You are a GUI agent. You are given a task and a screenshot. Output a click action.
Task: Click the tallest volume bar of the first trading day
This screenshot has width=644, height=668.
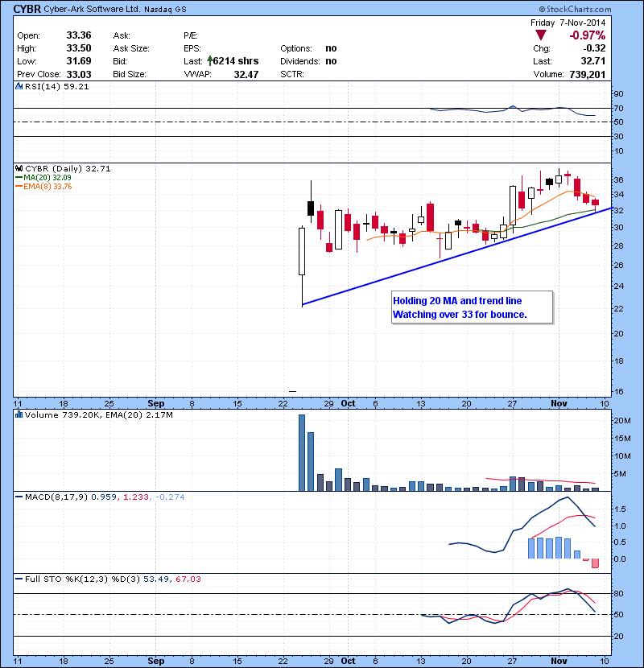pyautogui.click(x=302, y=453)
